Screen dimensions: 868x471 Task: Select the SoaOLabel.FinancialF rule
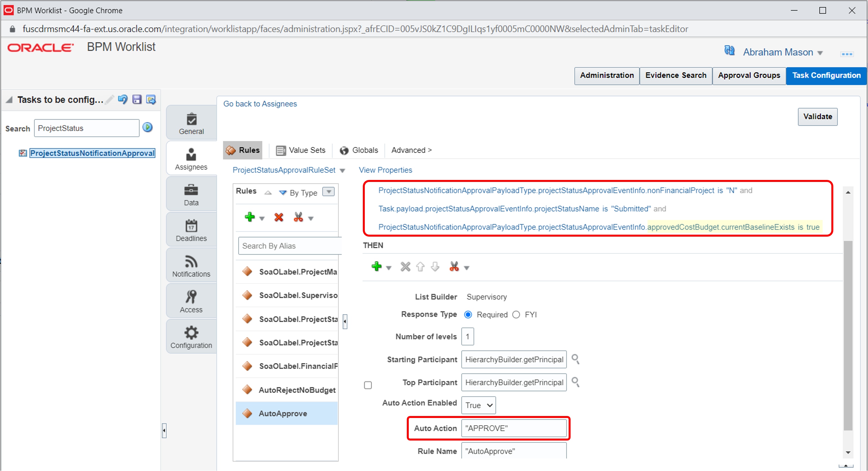click(x=287, y=366)
